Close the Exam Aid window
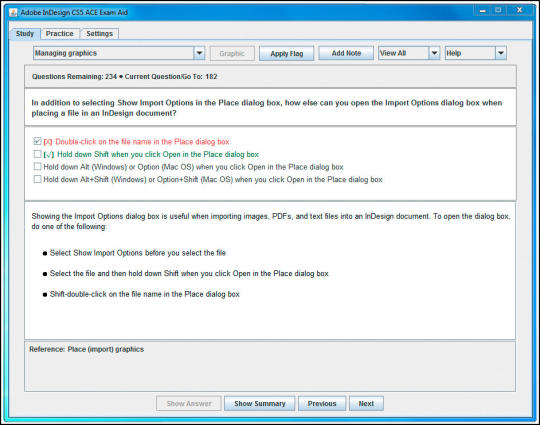Screen dimensions: 540x425 (519, 11)
